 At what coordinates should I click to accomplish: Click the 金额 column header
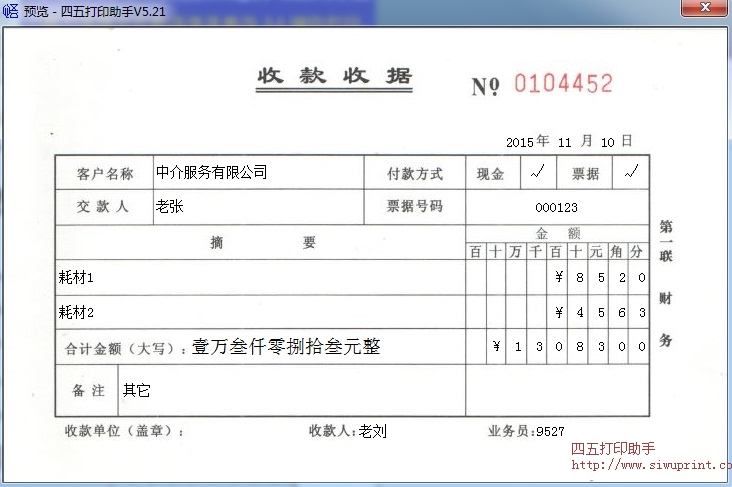[x=557, y=233]
